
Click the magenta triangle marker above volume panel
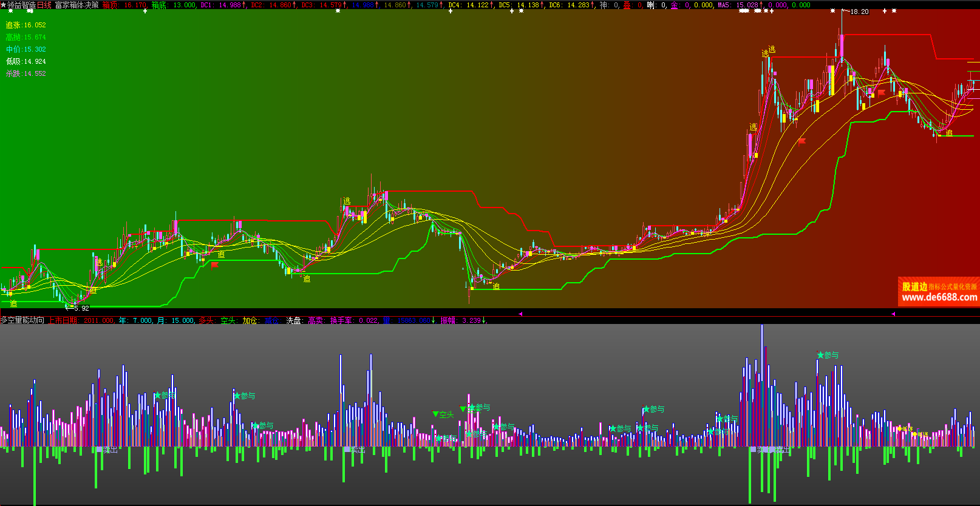[x=520, y=314]
